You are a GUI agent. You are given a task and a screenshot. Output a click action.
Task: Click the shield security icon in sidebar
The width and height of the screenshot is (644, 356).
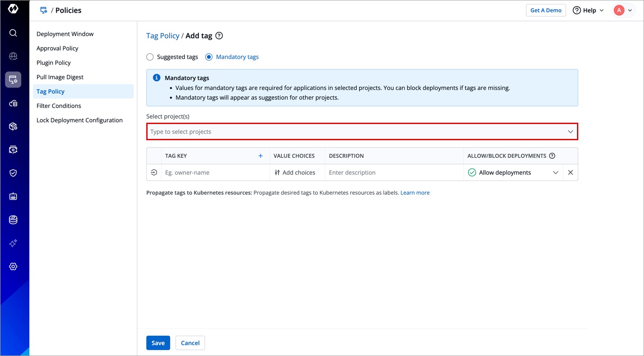(13, 173)
